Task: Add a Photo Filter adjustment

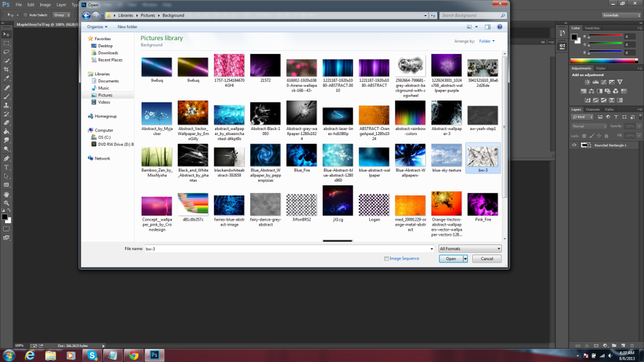Action: pos(608,91)
